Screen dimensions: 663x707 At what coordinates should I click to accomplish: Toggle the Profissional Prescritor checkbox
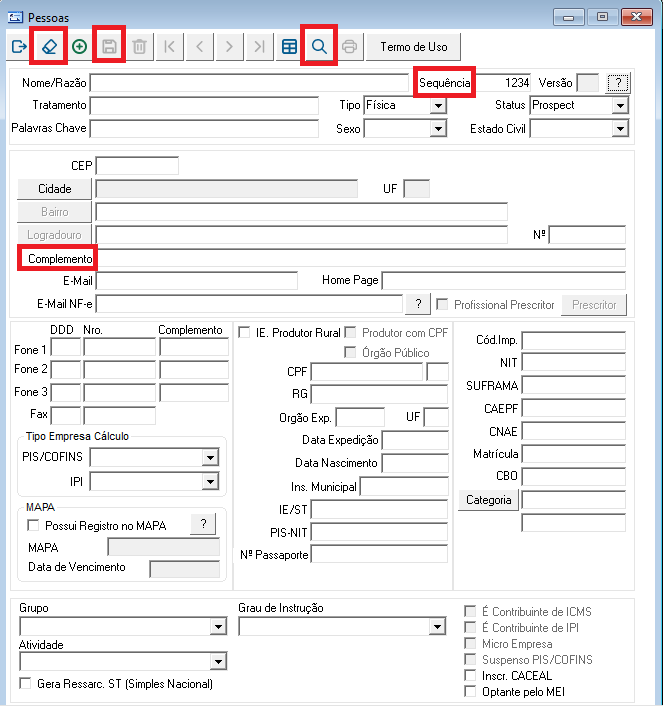point(442,304)
